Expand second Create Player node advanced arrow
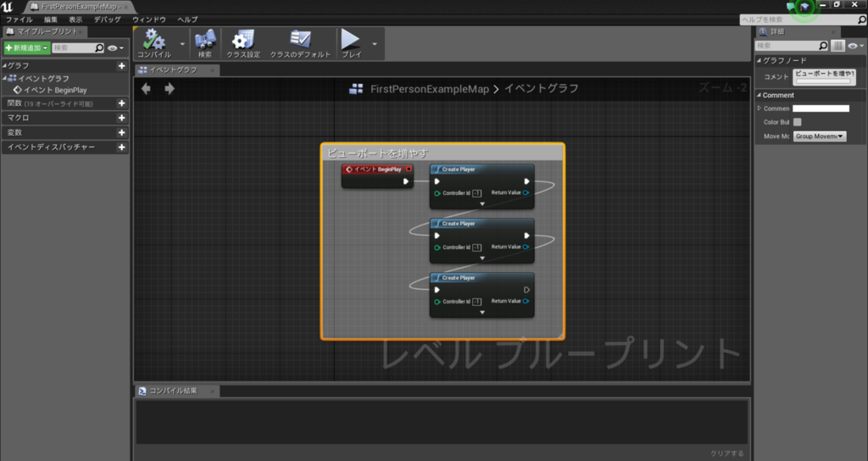 click(482, 258)
